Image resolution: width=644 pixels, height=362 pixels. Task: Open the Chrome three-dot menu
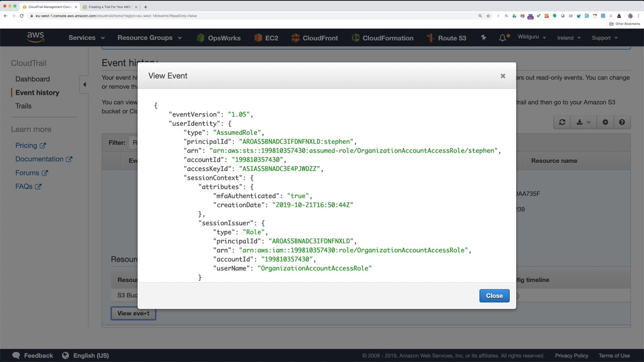click(638, 16)
